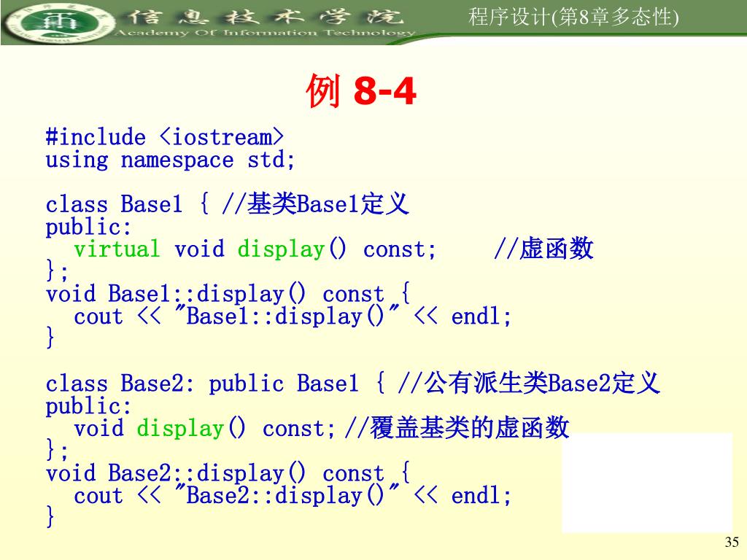Screen dimensions: 747x560
Task: Click the red title 例 8-4
Action: pos(360,90)
